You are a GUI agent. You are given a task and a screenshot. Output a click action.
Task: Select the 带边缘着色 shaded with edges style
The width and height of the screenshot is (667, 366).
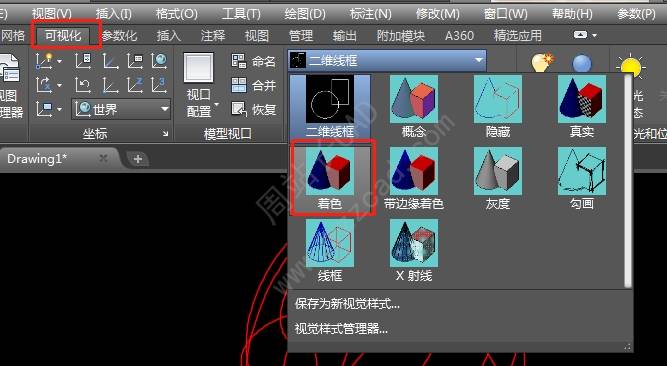[x=414, y=179]
